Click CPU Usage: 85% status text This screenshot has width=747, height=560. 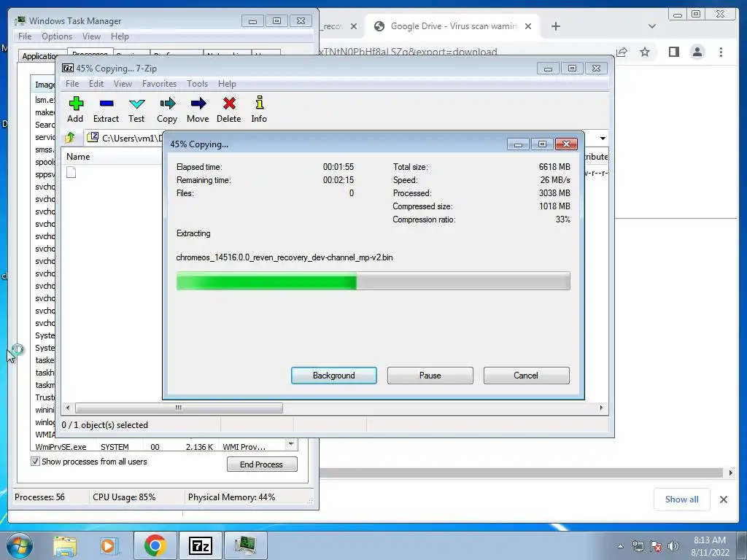(124, 497)
